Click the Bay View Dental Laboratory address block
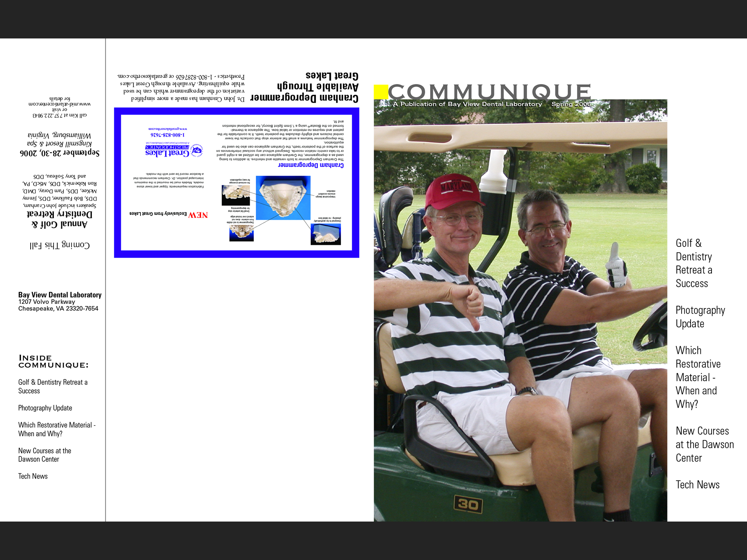Image resolution: width=747 pixels, height=560 pixels. pyautogui.click(x=59, y=301)
